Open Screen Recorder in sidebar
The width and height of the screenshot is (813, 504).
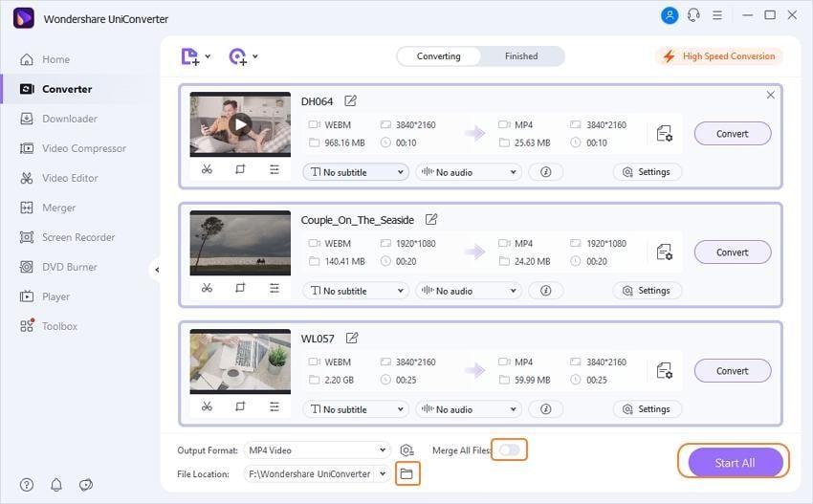point(67,237)
